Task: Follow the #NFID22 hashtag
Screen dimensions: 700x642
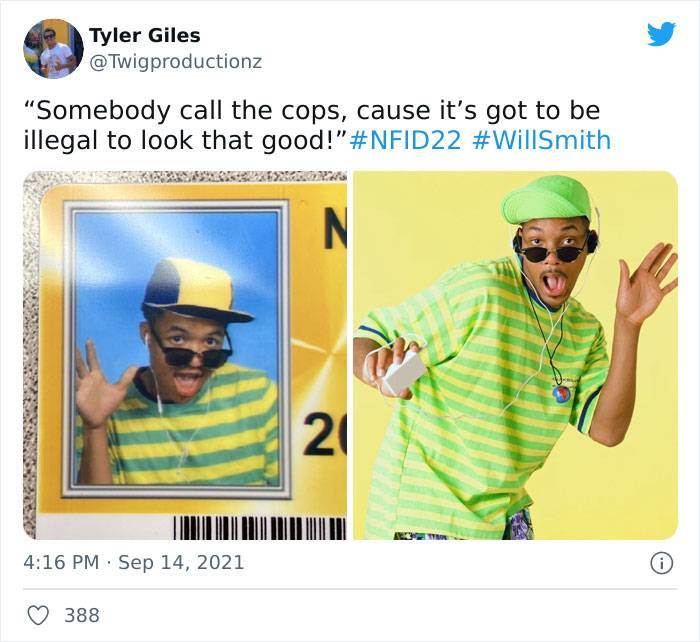Action: coord(404,140)
